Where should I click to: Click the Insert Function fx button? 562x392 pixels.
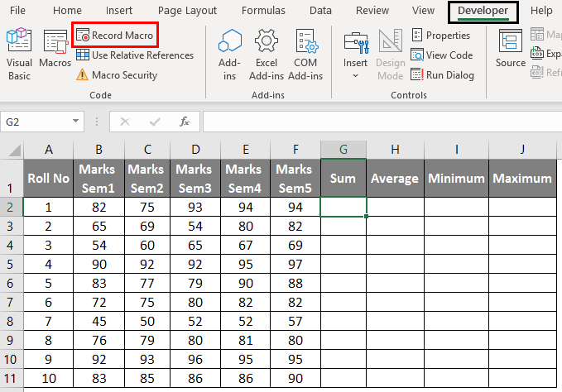click(185, 122)
